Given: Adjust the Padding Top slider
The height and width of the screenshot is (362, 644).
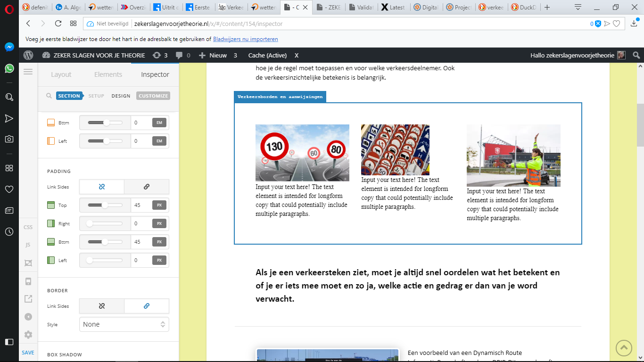Looking at the screenshot, I should (105, 205).
